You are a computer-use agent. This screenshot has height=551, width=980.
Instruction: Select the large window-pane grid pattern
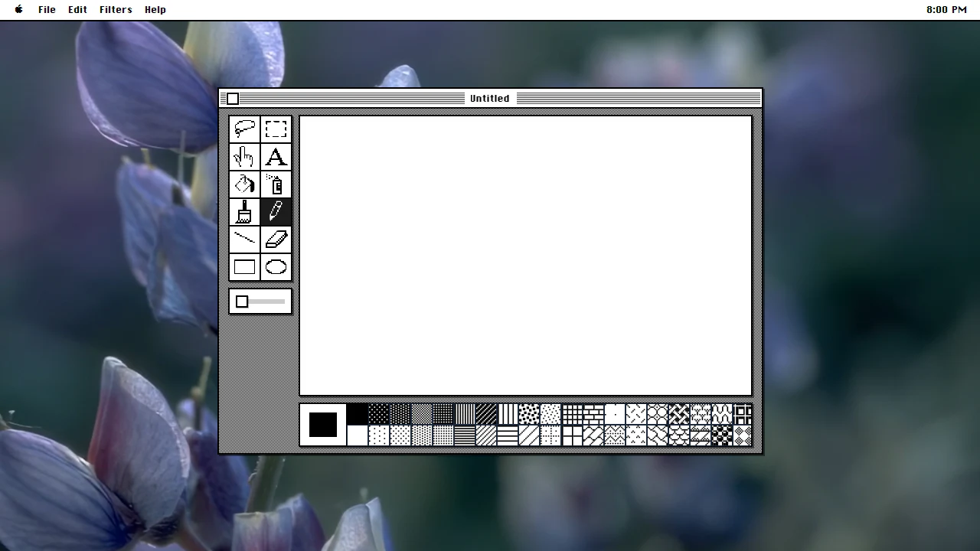[572, 435]
